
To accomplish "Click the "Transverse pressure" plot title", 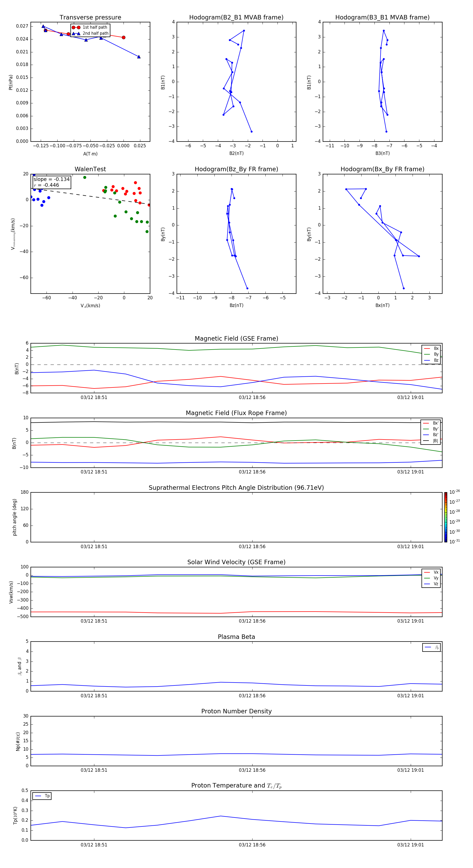I will click(x=90, y=18).
